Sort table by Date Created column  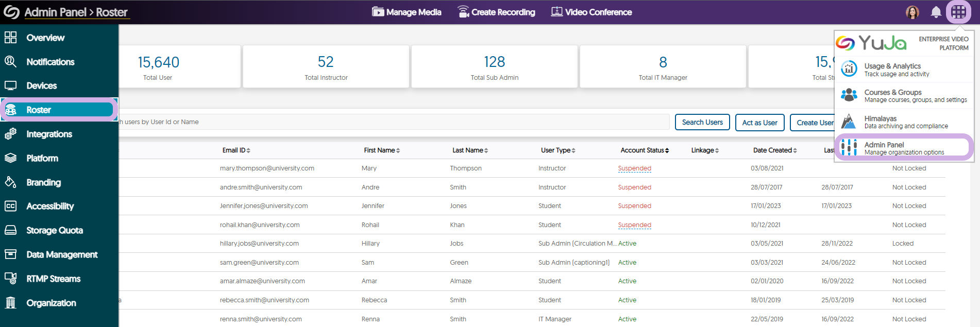tap(775, 150)
